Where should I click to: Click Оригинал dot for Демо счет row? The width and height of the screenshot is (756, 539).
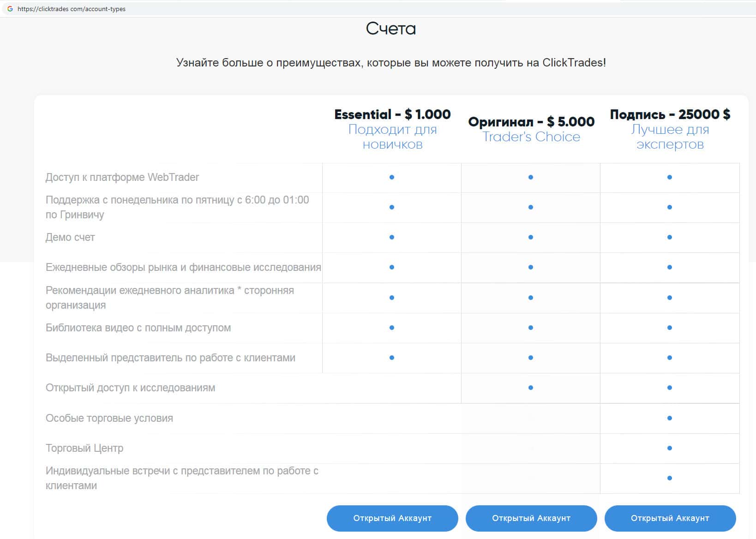tap(531, 237)
